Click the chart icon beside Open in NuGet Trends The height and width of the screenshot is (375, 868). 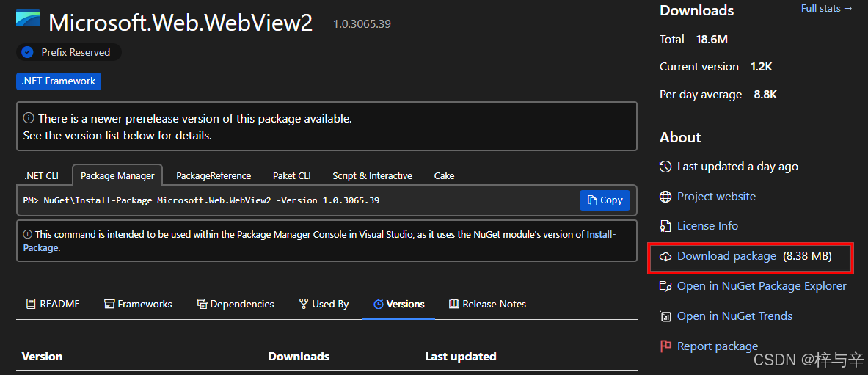click(665, 316)
